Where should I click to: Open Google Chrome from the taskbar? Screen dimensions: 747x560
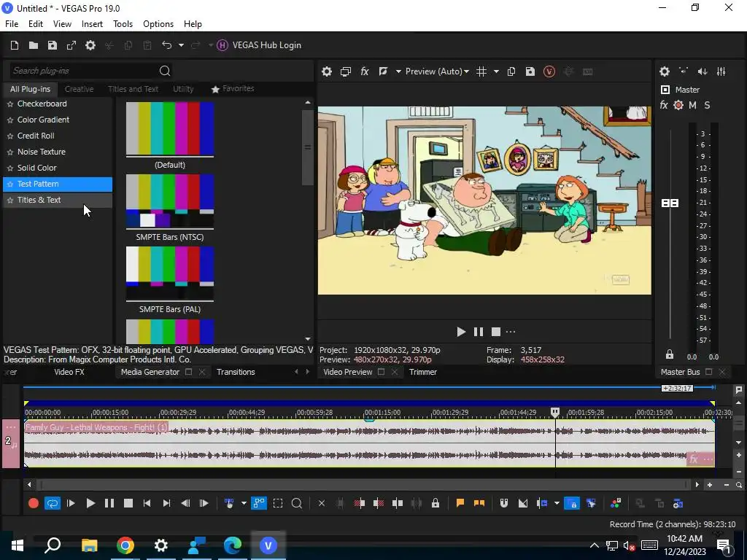pos(125,545)
